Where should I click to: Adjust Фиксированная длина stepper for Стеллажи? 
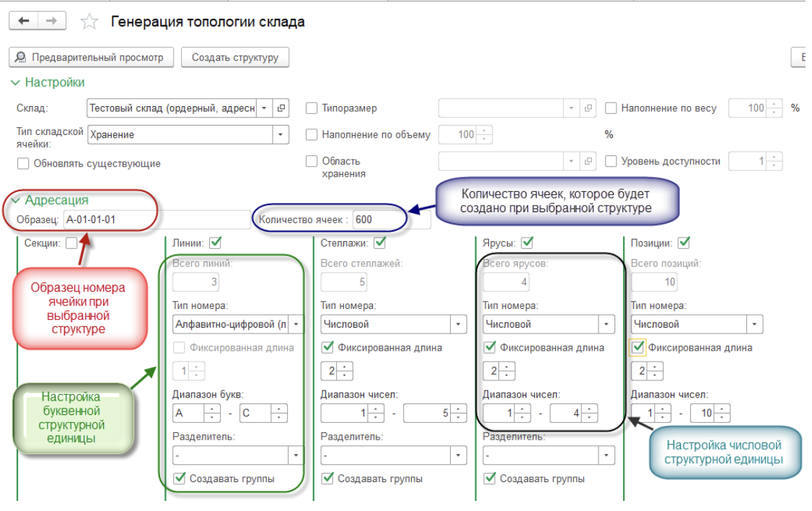[345, 372]
